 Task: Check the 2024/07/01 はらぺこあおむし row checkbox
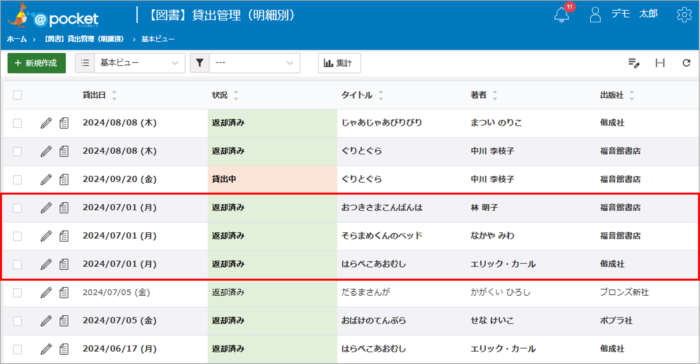tap(17, 264)
